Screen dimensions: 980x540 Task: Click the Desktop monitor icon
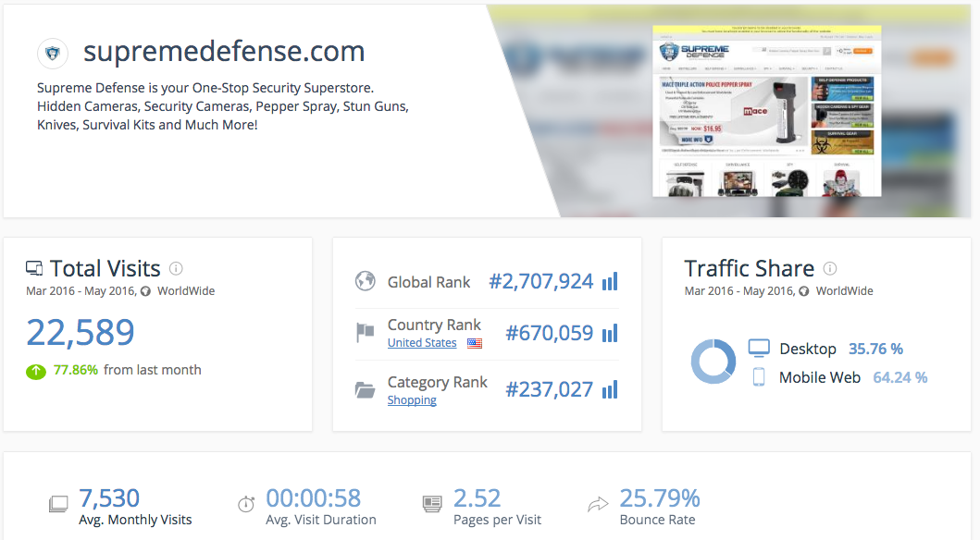click(759, 349)
